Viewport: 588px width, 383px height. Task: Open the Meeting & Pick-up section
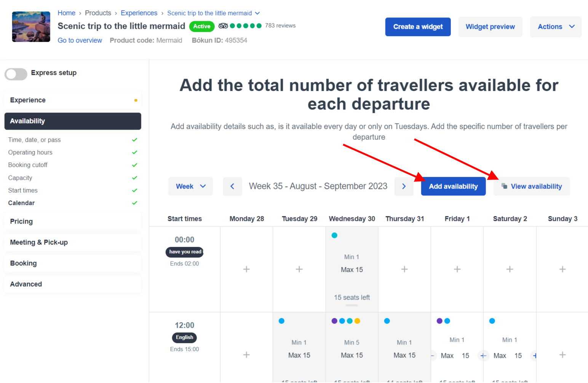click(73, 242)
